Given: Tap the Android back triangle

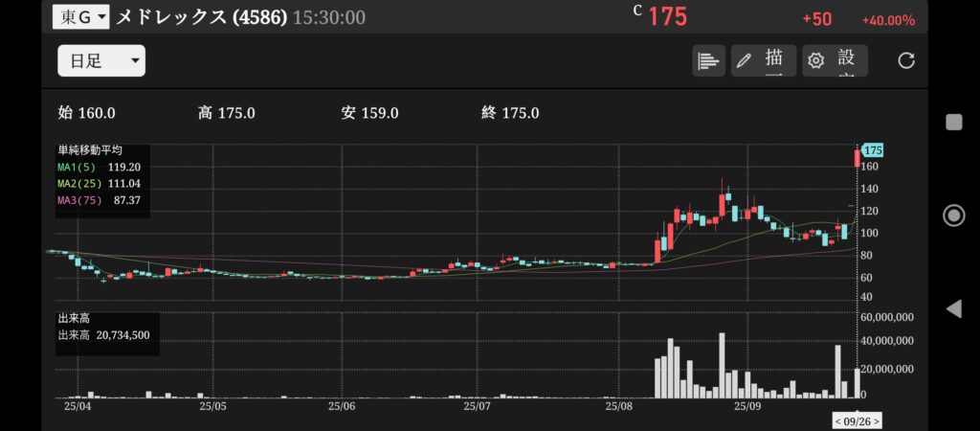Looking at the screenshot, I should 953,308.
